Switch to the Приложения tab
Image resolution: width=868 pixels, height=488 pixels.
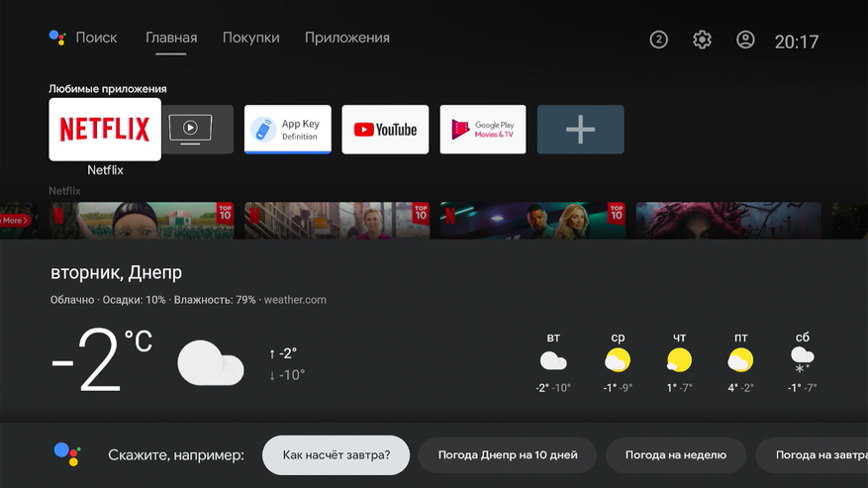point(347,38)
